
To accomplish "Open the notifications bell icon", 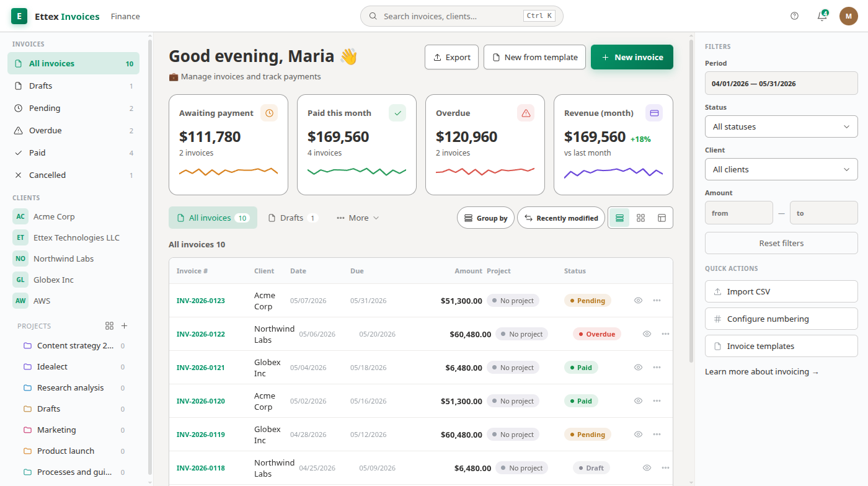I will point(822,16).
